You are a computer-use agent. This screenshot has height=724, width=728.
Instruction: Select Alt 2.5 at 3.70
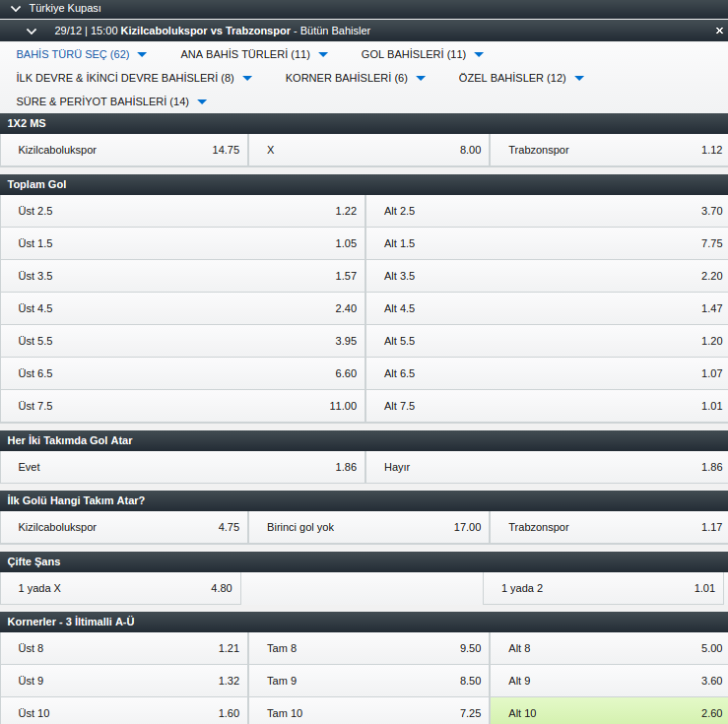(x=547, y=211)
